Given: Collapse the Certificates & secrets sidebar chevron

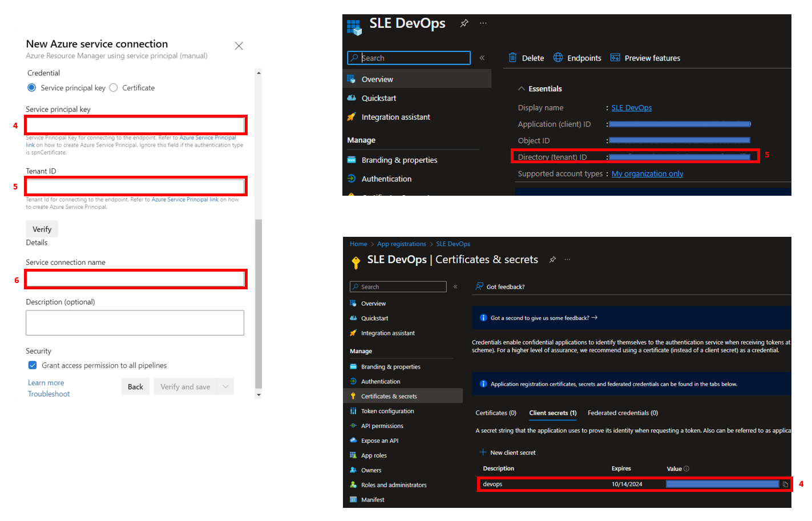Looking at the screenshot, I should (x=455, y=286).
